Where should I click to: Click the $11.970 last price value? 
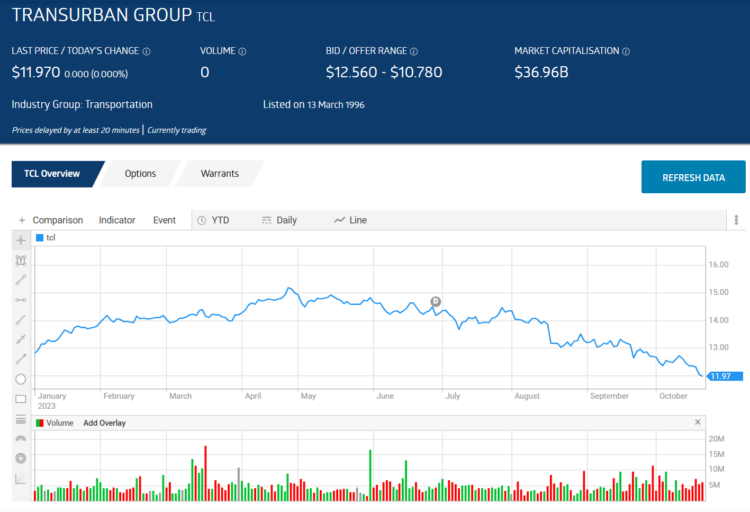click(x=36, y=73)
